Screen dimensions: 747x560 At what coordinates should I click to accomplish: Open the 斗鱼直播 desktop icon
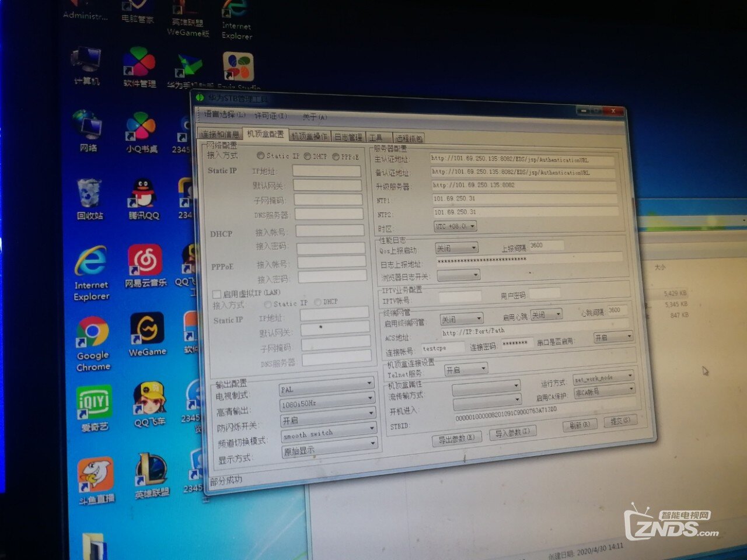96,475
